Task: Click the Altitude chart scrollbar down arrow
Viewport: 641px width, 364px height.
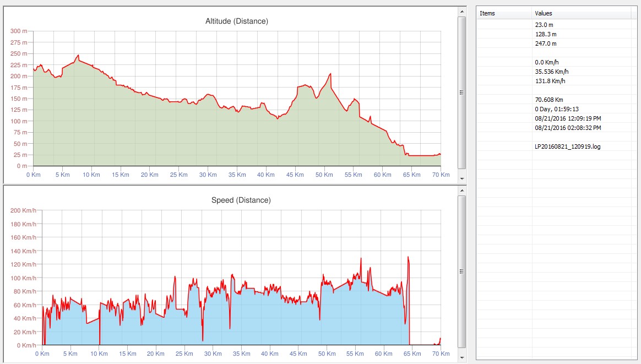Action: point(461,179)
